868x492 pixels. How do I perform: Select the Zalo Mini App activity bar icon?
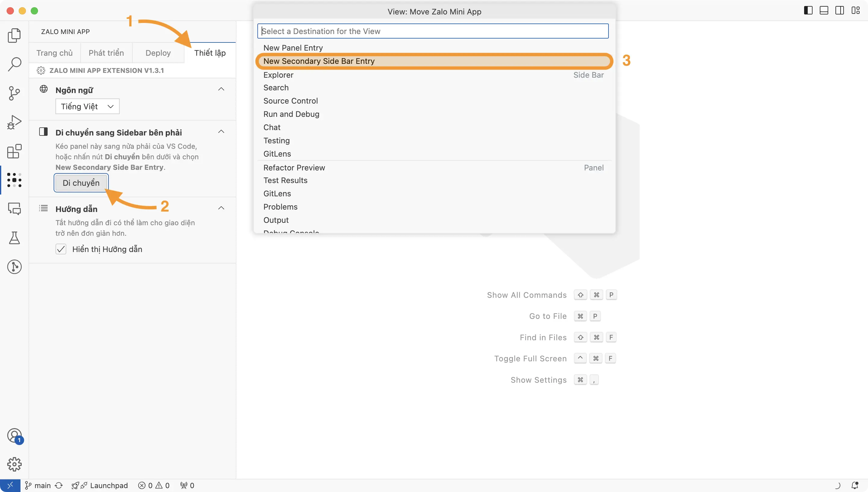tap(14, 180)
